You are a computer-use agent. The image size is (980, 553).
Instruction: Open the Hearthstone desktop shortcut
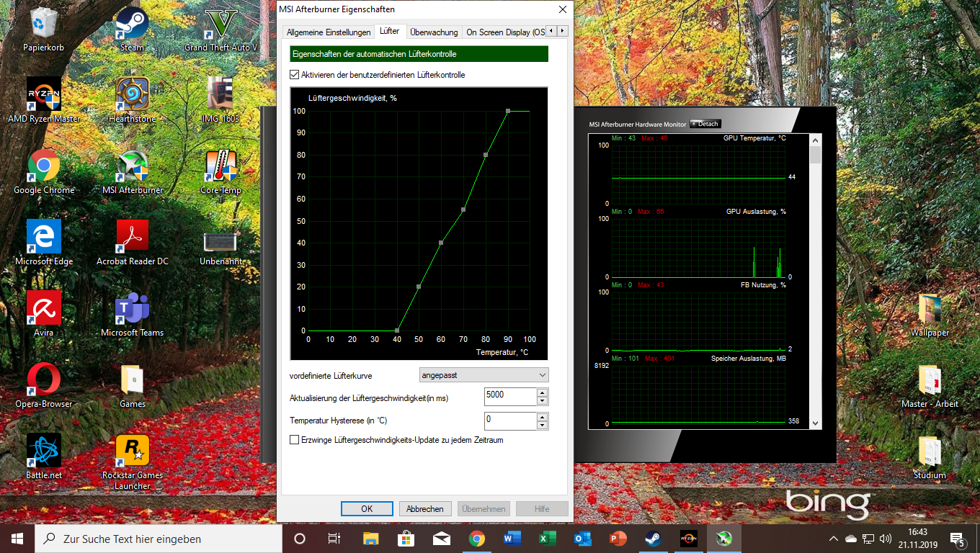click(132, 100)
